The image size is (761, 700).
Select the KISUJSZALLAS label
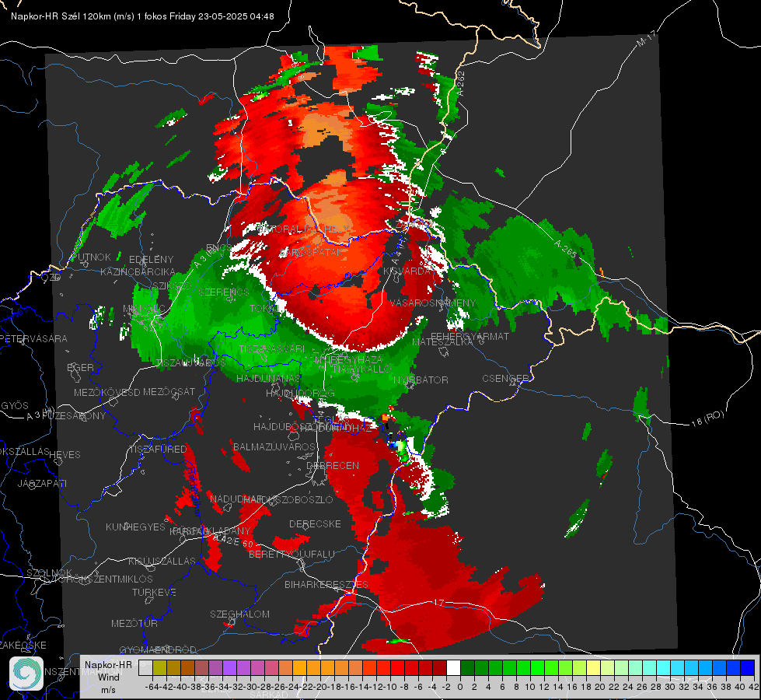coord(162,561)
